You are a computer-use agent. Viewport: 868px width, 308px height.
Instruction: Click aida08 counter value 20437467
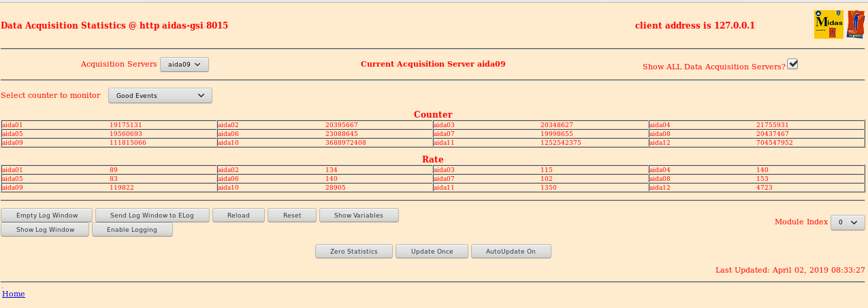pos(773,134)
